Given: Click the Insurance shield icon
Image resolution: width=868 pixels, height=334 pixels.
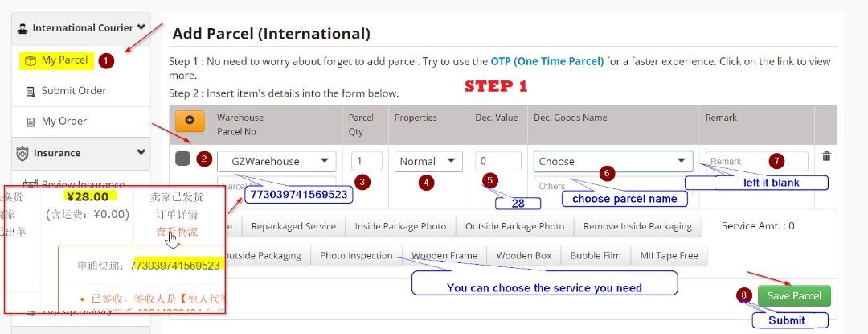Looking at the screenshot, I should click(x=23, y=153).
